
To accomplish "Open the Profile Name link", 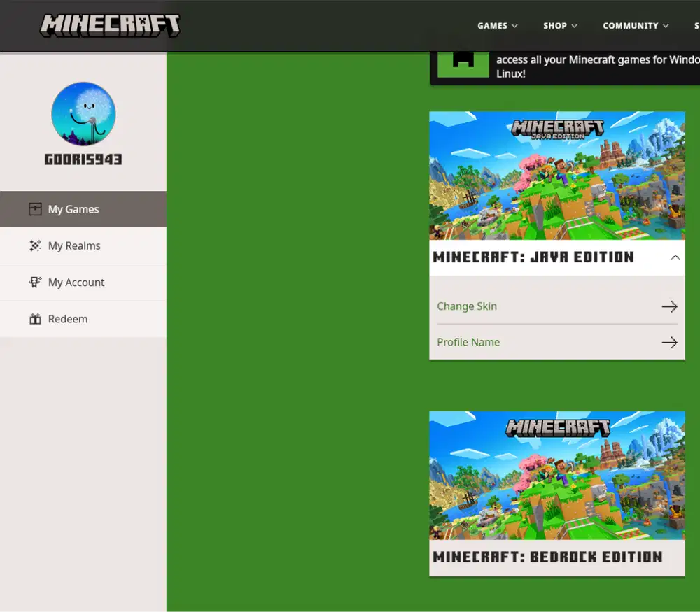I will (x=468, y=342).
